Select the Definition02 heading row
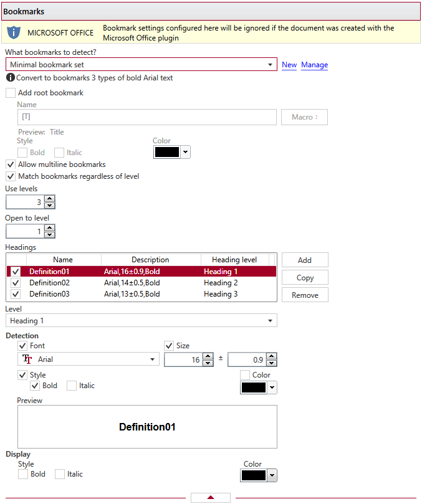Image resolution: width=422 pixels, height=504 pixels. 141,283
